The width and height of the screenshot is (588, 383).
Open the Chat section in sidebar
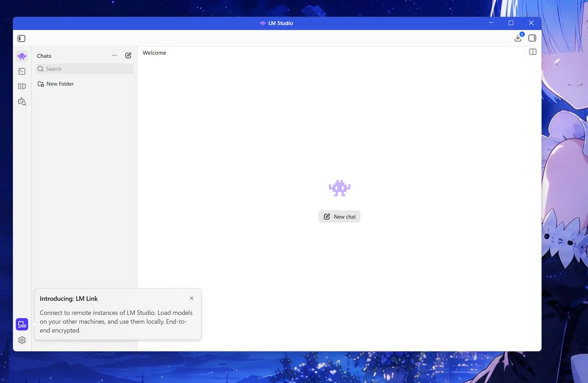pos(22,56)
